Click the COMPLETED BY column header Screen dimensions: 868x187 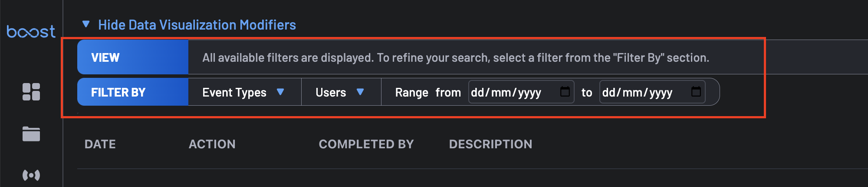366,144
